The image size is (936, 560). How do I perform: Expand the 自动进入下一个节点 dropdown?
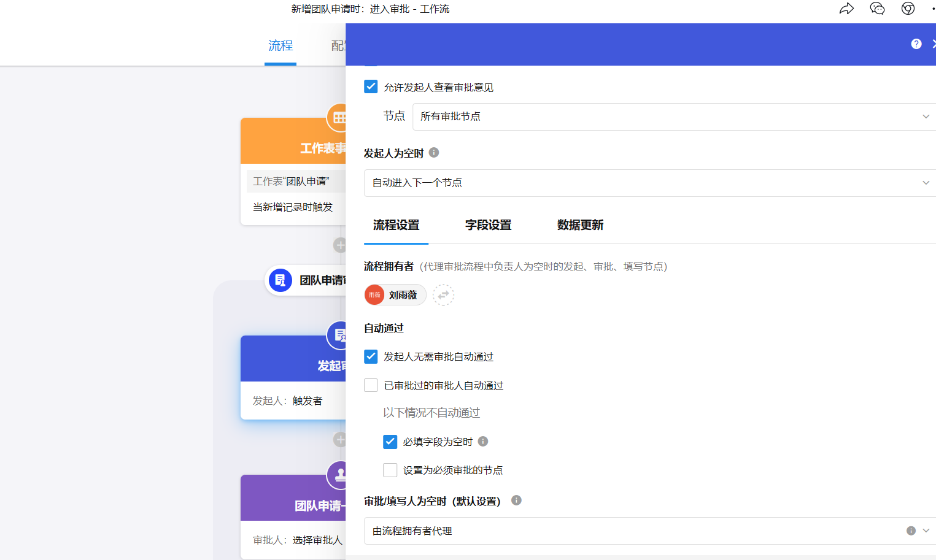tap(649, 183)
